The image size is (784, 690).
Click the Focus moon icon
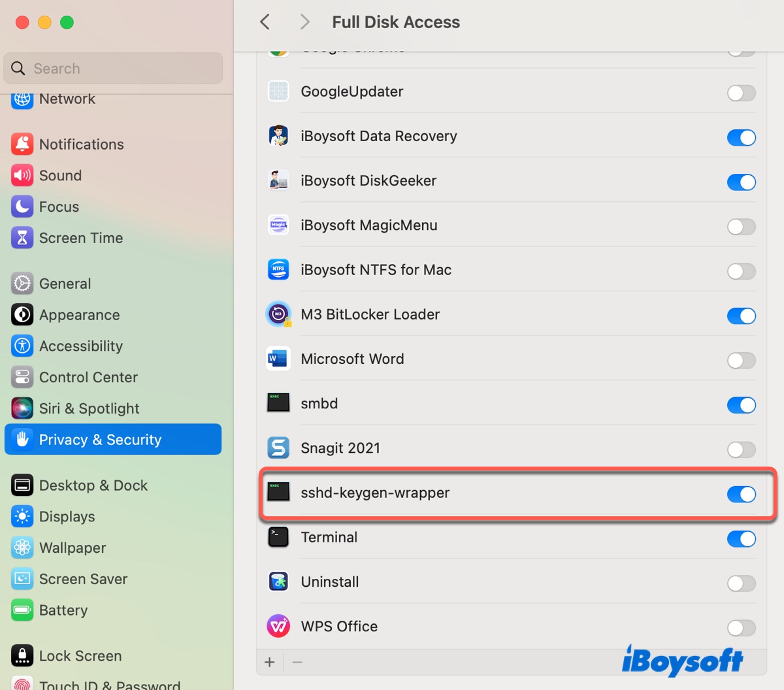[22, 206]
